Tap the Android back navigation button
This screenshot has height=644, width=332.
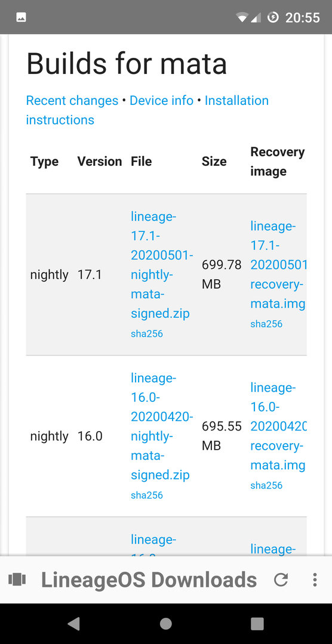(x=73, y=624)
